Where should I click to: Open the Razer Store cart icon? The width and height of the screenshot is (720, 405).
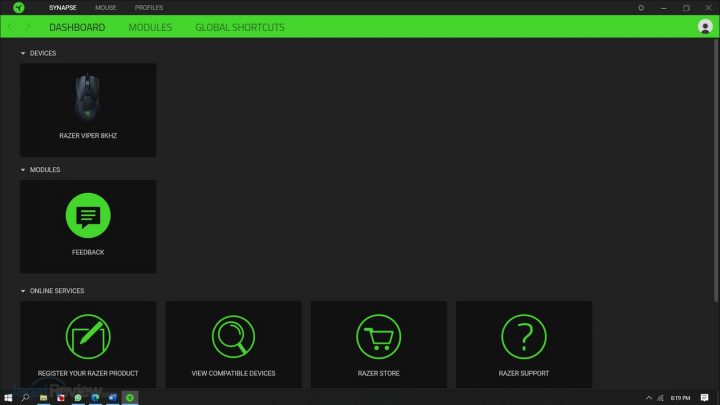tap(378, 337)
